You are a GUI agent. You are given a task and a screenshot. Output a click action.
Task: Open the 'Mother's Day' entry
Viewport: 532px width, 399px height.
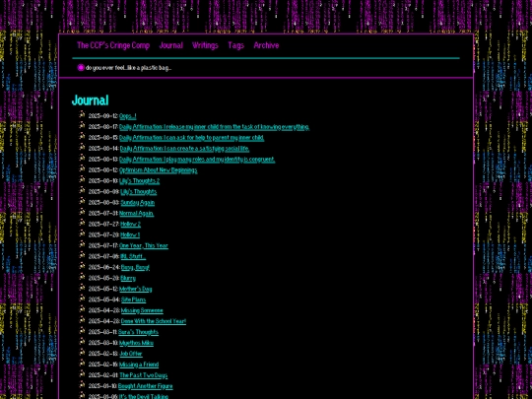tap(136, 289)
